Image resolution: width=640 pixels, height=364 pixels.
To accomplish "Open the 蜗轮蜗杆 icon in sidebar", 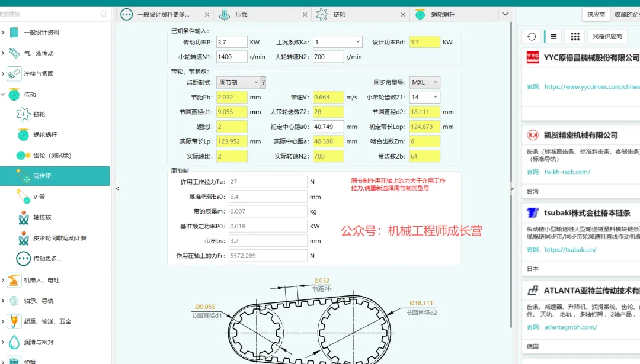I will tap(23, 134).
